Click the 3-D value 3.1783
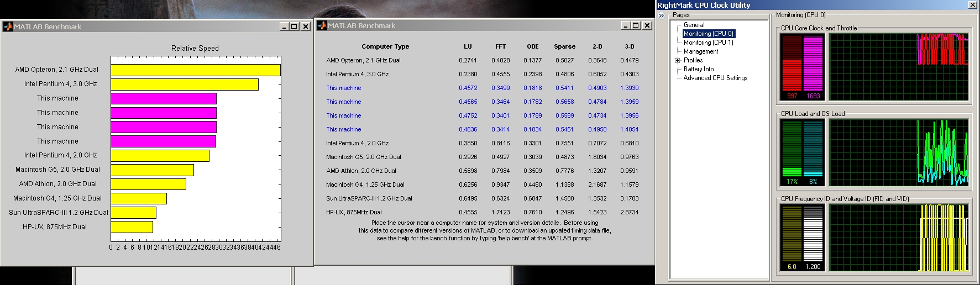This screenshot has width=980, height=290. tap(629, 198)
